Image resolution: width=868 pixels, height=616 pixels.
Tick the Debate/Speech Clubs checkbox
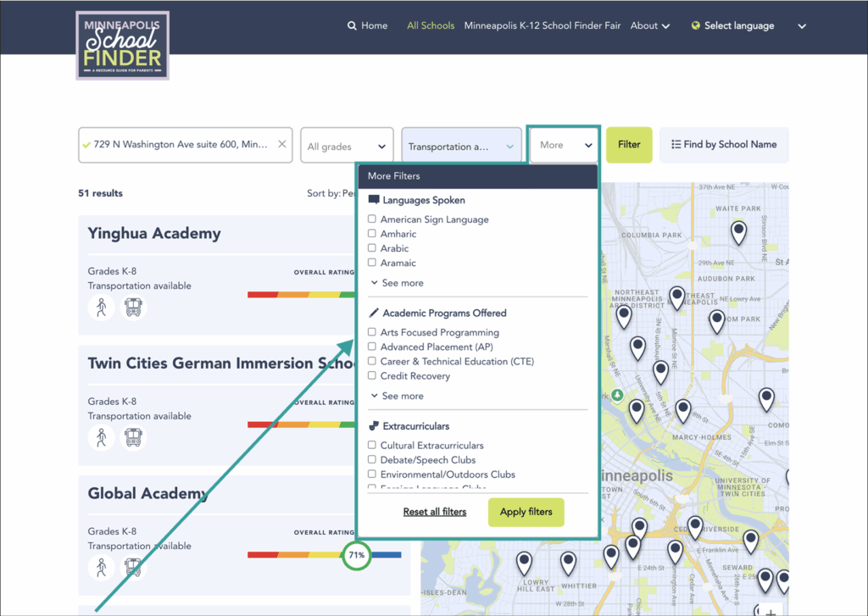(372, 460)
